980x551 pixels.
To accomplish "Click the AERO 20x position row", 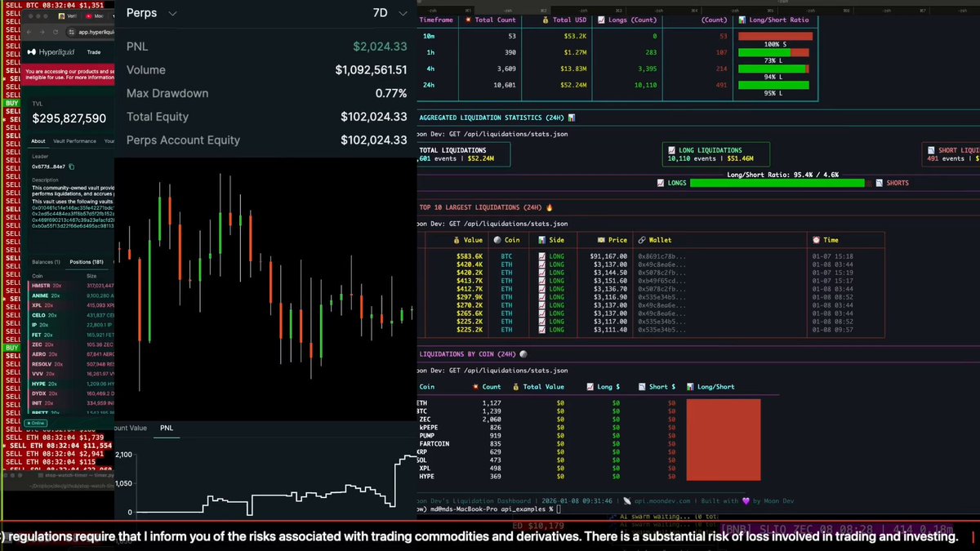I will pyautogui.click(x=72, y=354).
